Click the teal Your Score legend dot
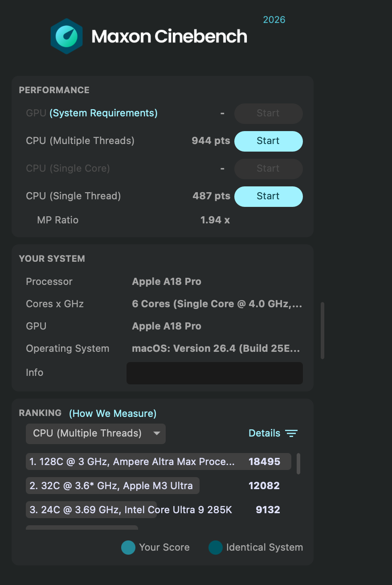This screenshot has width=392, height=585. [x=128, y=547]
